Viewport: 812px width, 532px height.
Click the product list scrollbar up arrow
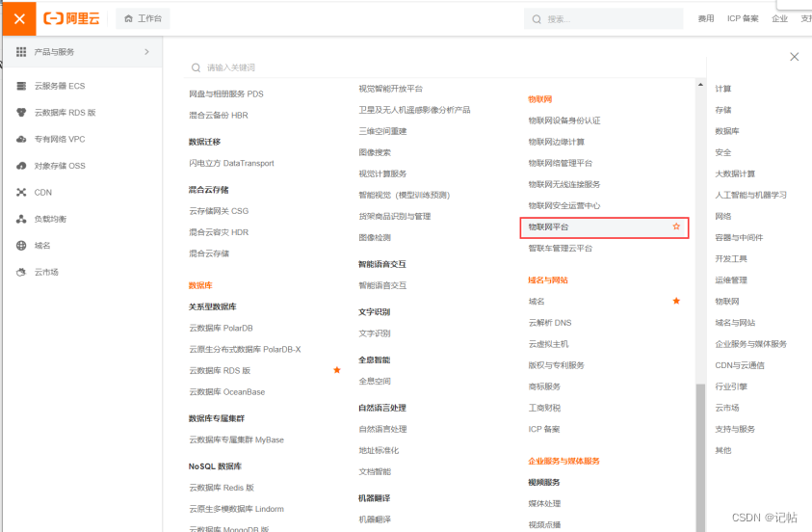pyautogui.click(x=700, y=85)
